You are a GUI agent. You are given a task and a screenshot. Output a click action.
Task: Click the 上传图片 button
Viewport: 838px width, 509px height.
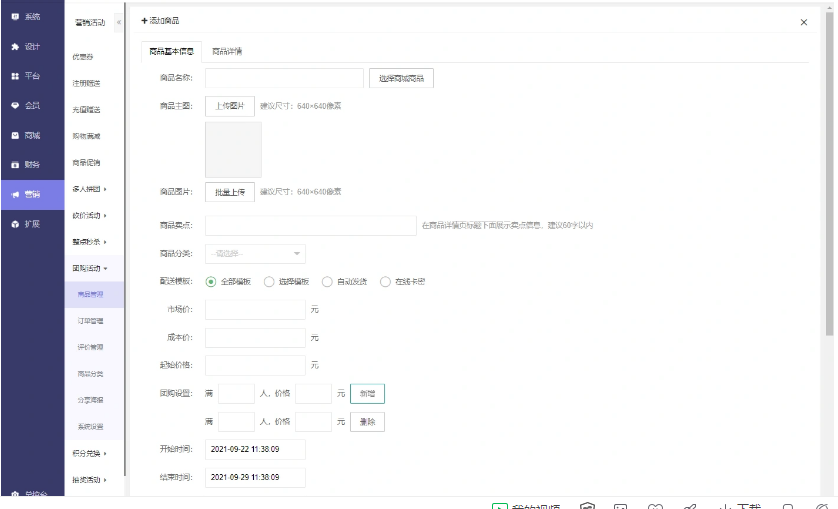point(230,106)
